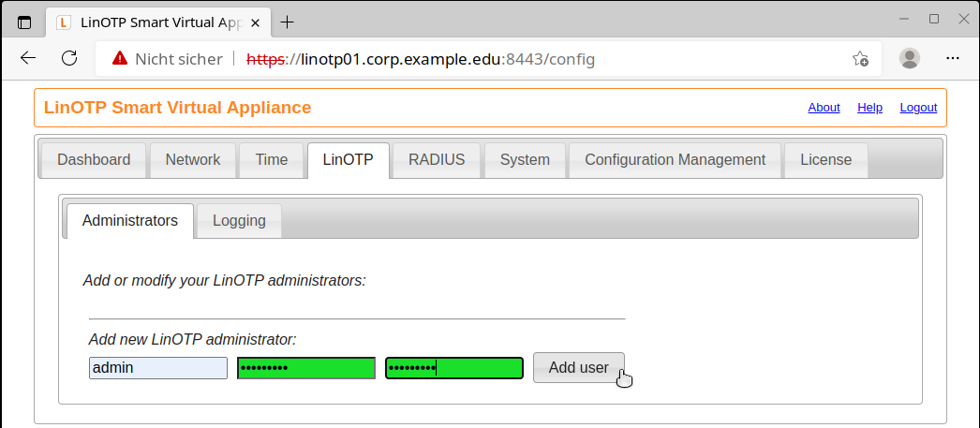Click the Logout link
The height and width of the screenshot is (428, 980).
click(x=918, y=108)
